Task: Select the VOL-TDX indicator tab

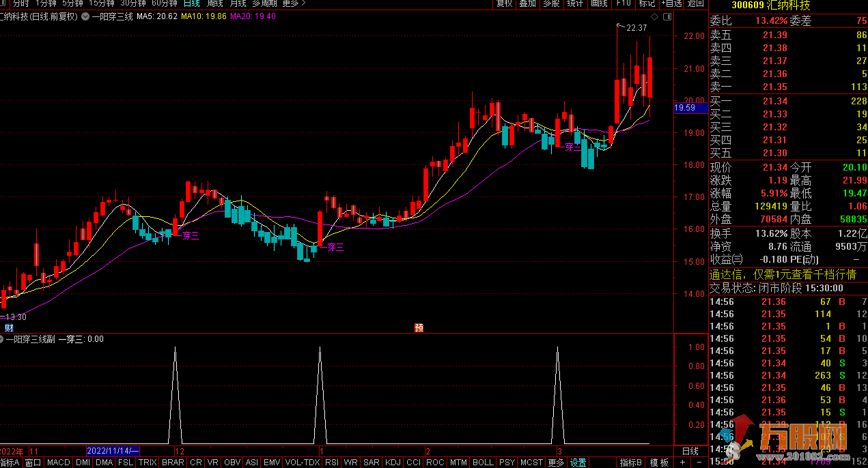Action: click(x=303, y=463)
